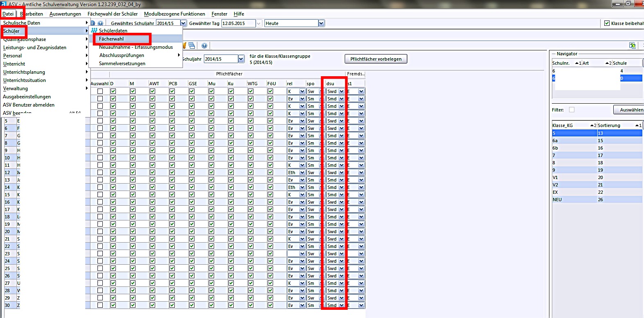Click the student row number 22
Viewport: 644px width, 318px height.
click(7, 246)
